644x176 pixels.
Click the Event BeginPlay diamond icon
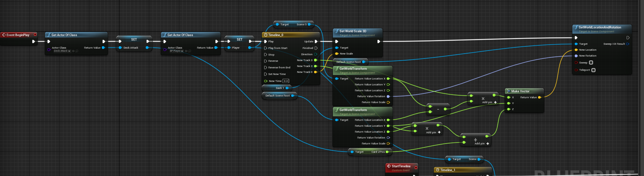coord(4,35)
